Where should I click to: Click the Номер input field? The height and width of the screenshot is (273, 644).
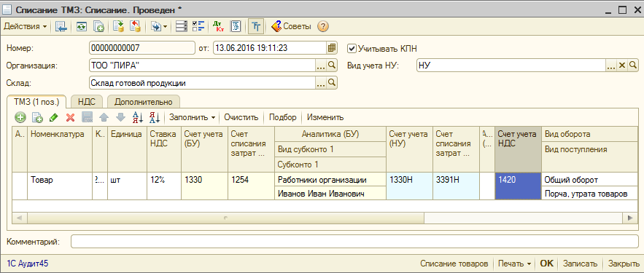(142, 48)
